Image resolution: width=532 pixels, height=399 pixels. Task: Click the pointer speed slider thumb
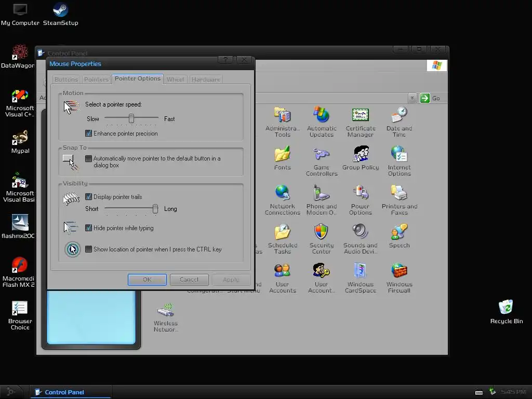click(131, 118)
